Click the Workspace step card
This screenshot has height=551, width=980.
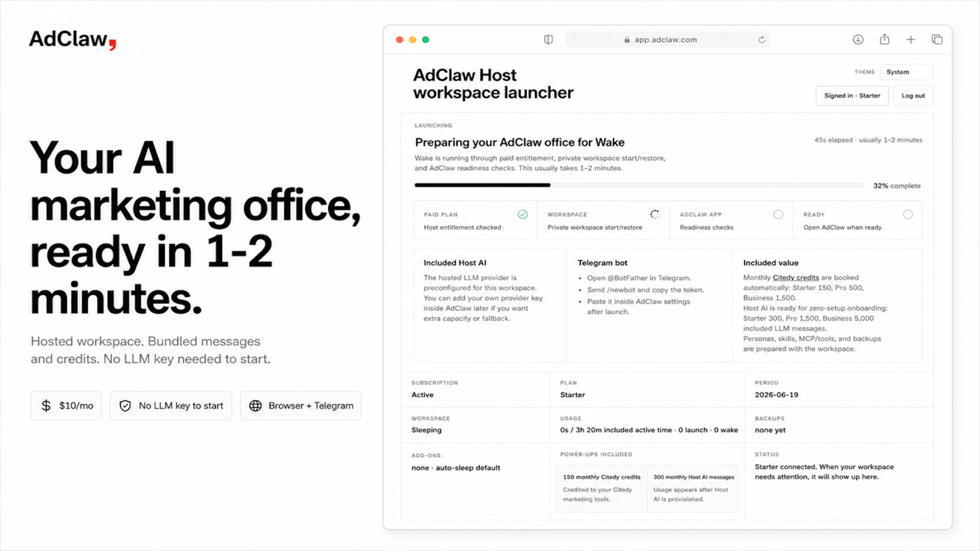[x=603, y=220]
